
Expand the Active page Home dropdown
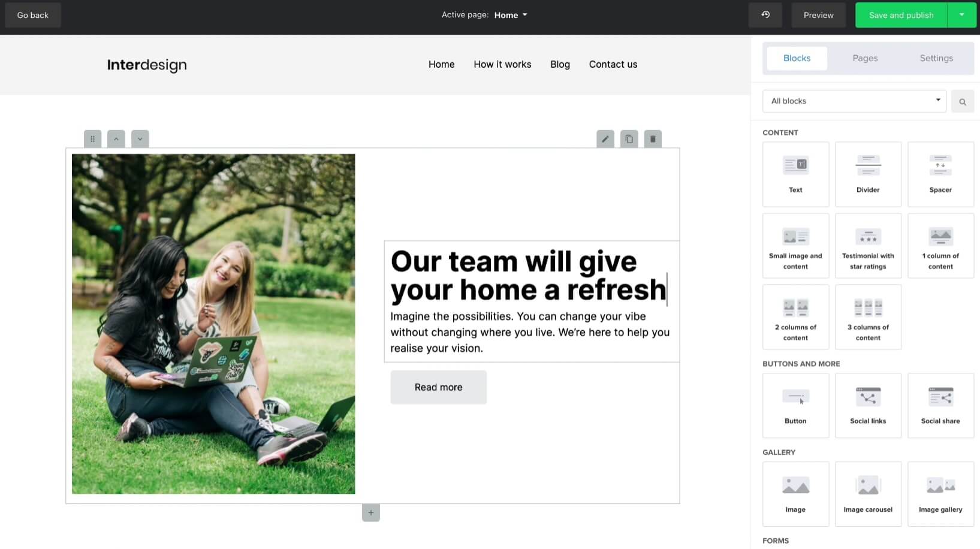pyautogui.click(x=511, y=15)
